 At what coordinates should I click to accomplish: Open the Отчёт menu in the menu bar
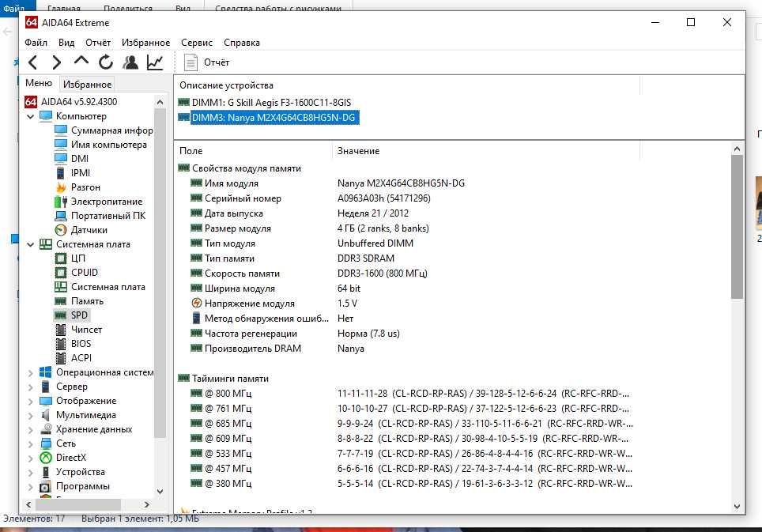[x=98, y=43]
